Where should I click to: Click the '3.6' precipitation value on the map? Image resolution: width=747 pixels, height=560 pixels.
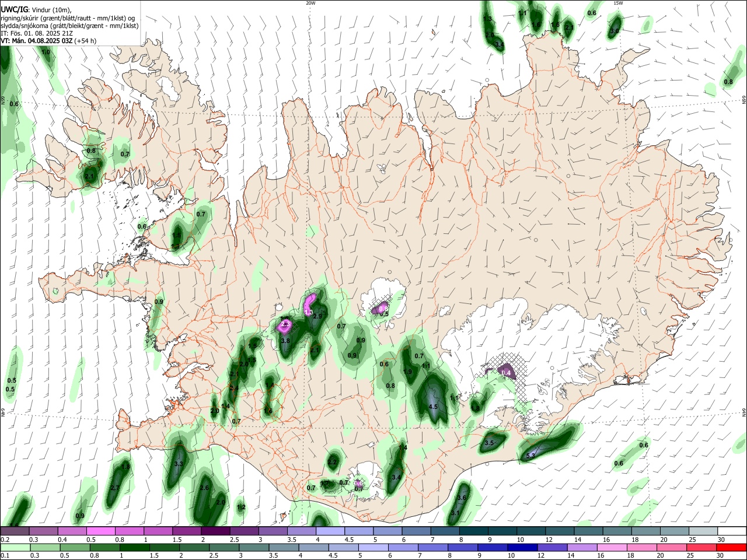coord(462,498)
